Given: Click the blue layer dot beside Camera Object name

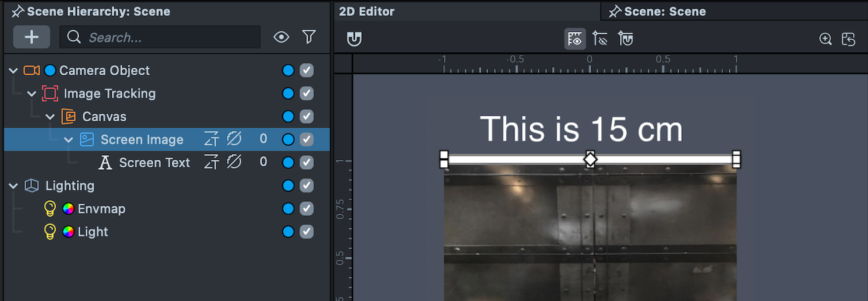Looking at the screenshot, I should [50, 71].
